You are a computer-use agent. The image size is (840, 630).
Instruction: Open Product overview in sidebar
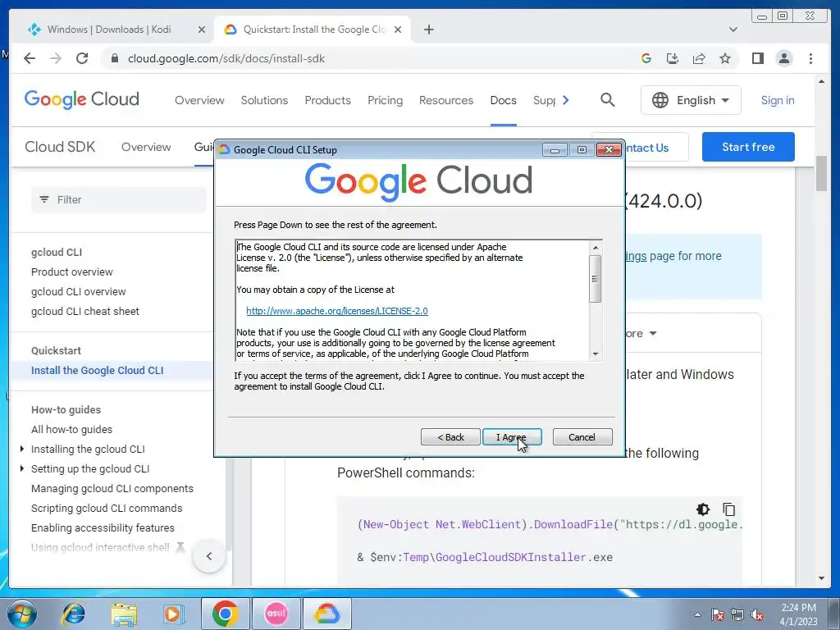click(x=72, y=272)
